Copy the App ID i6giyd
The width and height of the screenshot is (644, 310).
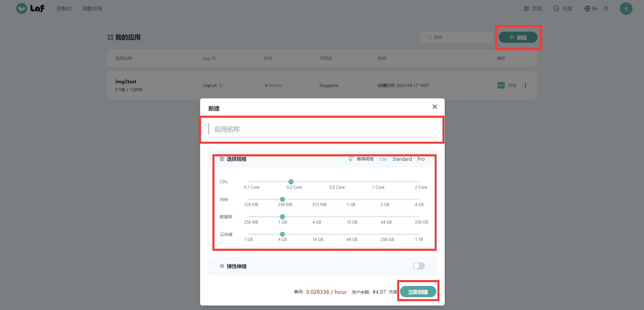click(x=221, y=86)
